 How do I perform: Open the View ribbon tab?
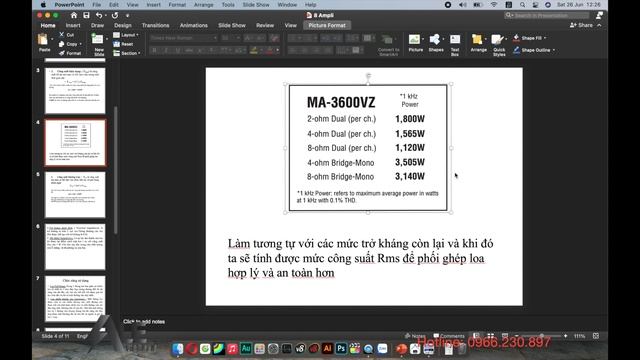point(291,25)
